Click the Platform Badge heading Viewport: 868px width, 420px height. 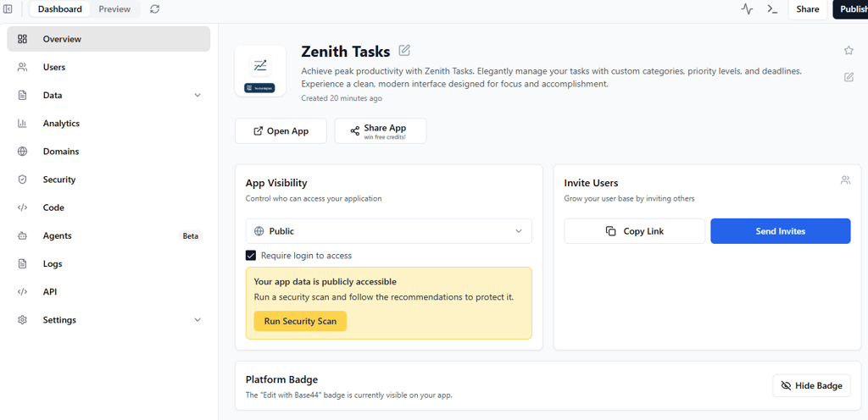point(281,379)
